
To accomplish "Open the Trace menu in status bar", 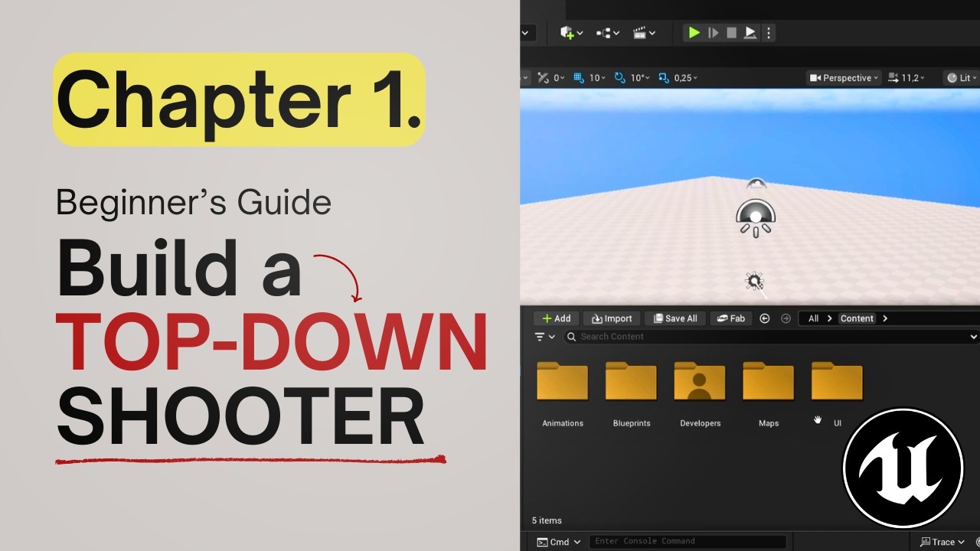I will pos(942,542).
